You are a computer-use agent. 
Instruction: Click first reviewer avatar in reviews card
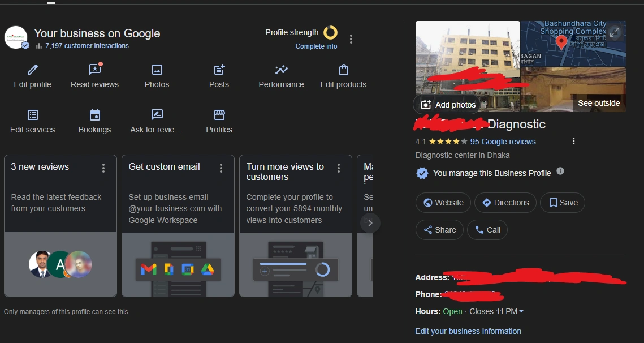40,264
